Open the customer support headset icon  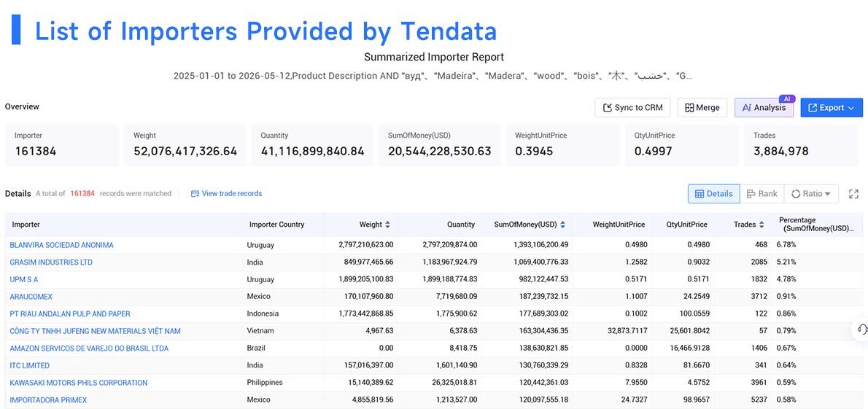[x=861, y=330]
